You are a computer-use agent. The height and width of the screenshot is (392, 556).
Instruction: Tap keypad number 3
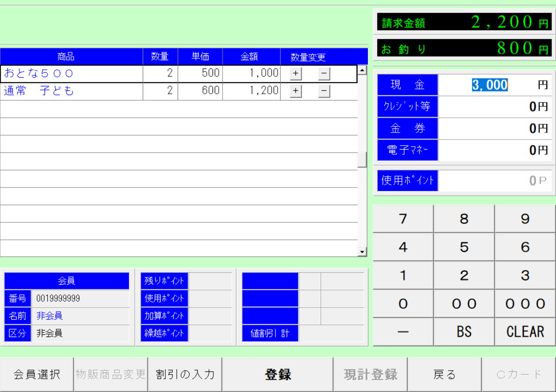coord(525,276)
